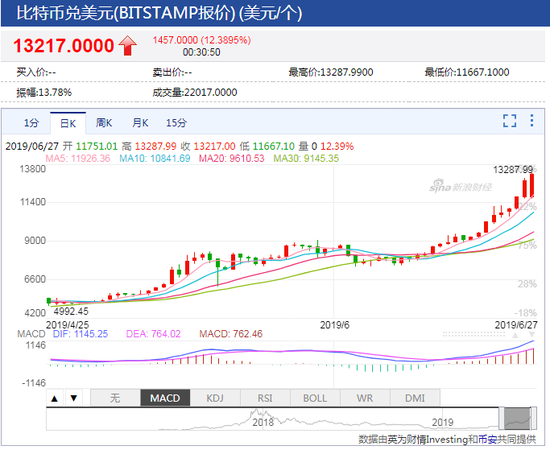Click the 最低价:11667.1000 value
Image resolution: width=550 pixels, height=450 pixels.
(467, 72)
